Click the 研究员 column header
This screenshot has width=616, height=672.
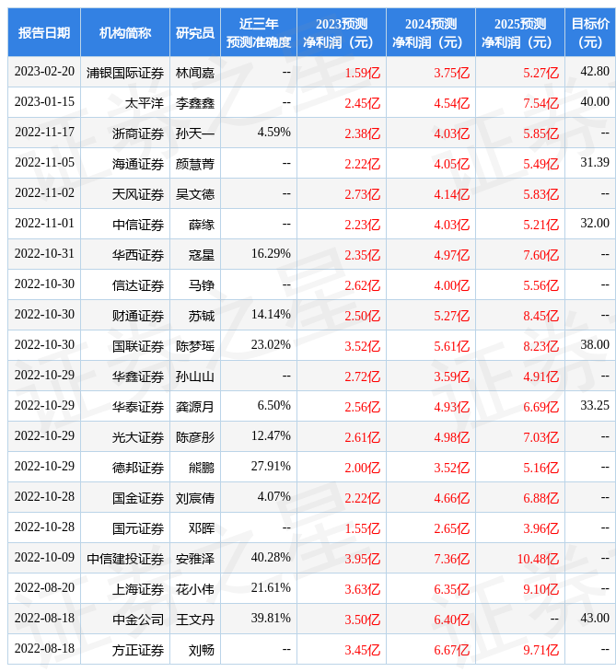point(195,32)
